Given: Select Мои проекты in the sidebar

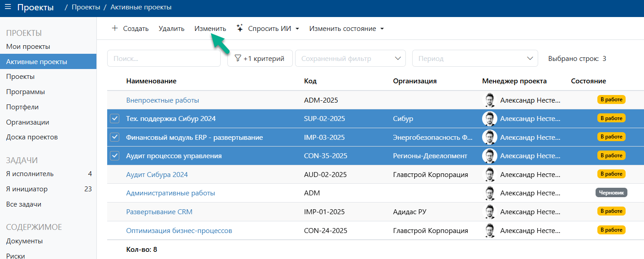Looking at the screenshot, I should pos(30,46).
